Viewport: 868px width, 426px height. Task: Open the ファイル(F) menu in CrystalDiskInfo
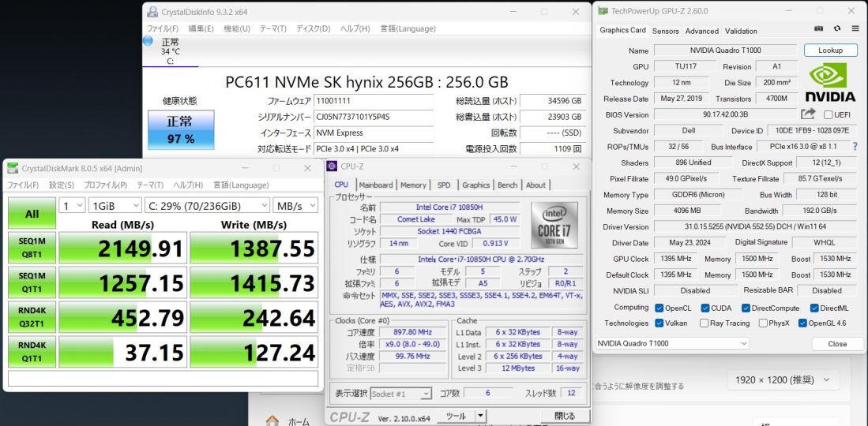click(163, 28)
